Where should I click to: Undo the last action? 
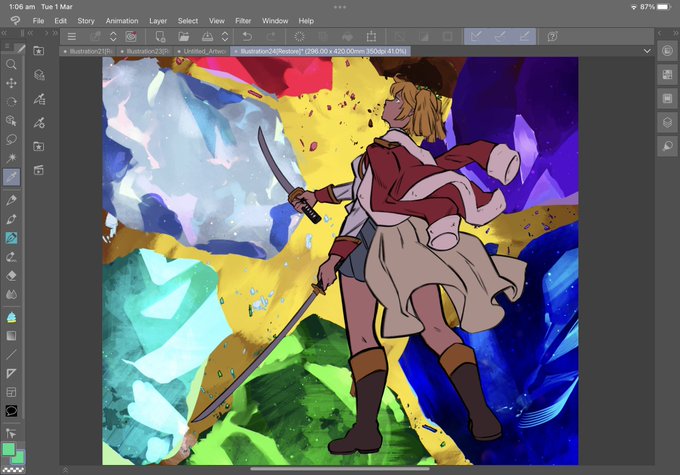(x=247, y=36)
